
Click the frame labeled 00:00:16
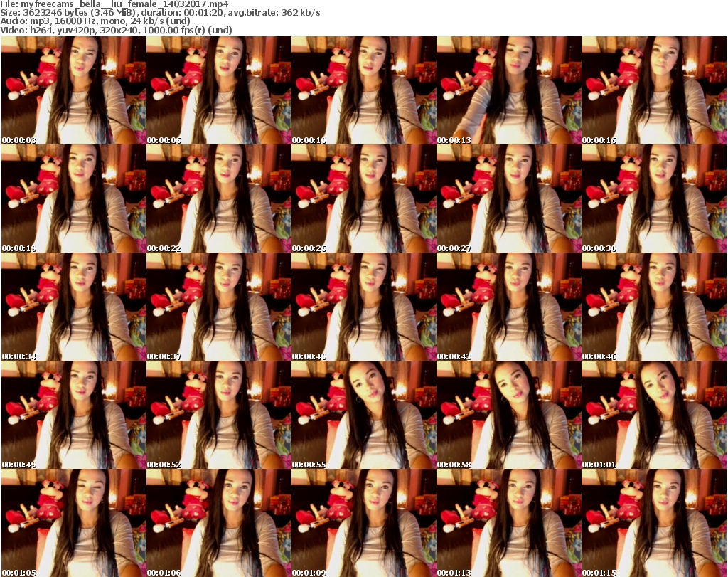pyautogui.click(x=654, y=90)
